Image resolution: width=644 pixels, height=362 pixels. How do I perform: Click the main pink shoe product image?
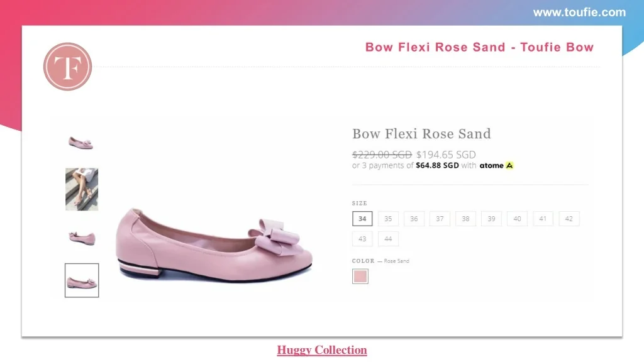[214, 242]
